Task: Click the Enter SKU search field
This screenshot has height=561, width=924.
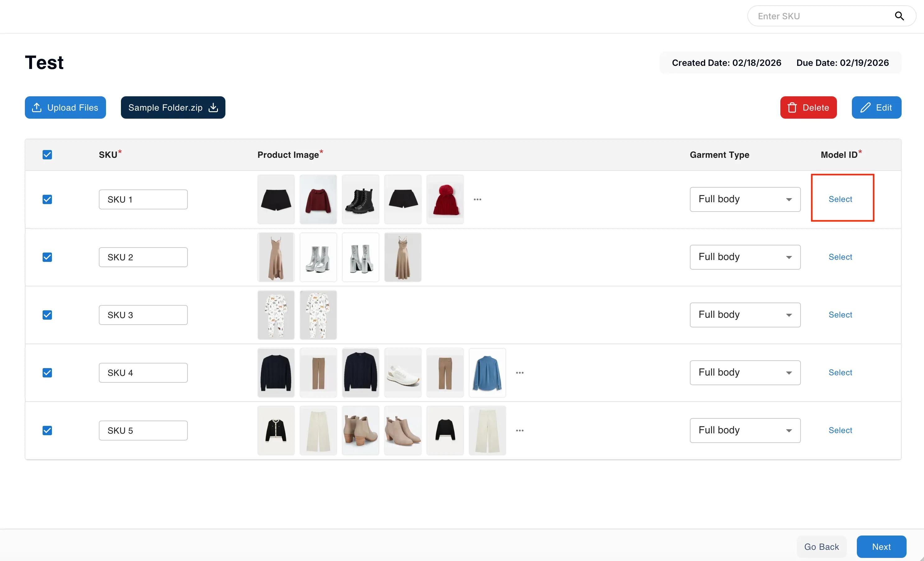Action: [831, 16]
